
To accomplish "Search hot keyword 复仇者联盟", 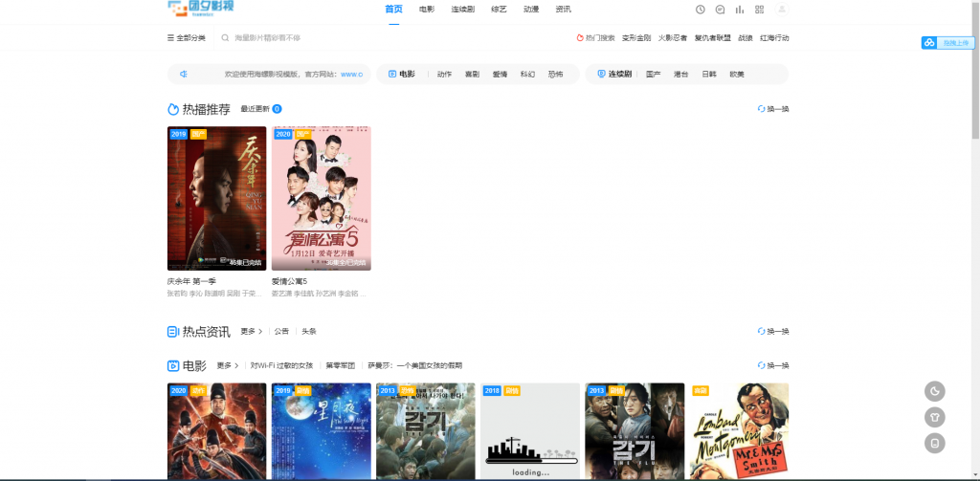I will tap(712, 38).
